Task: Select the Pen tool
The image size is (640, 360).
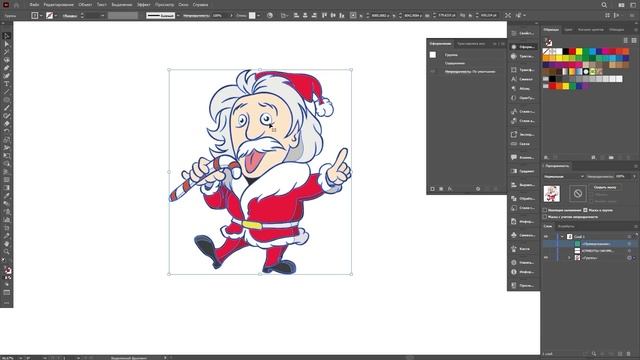Action: [x=7, y=68]
